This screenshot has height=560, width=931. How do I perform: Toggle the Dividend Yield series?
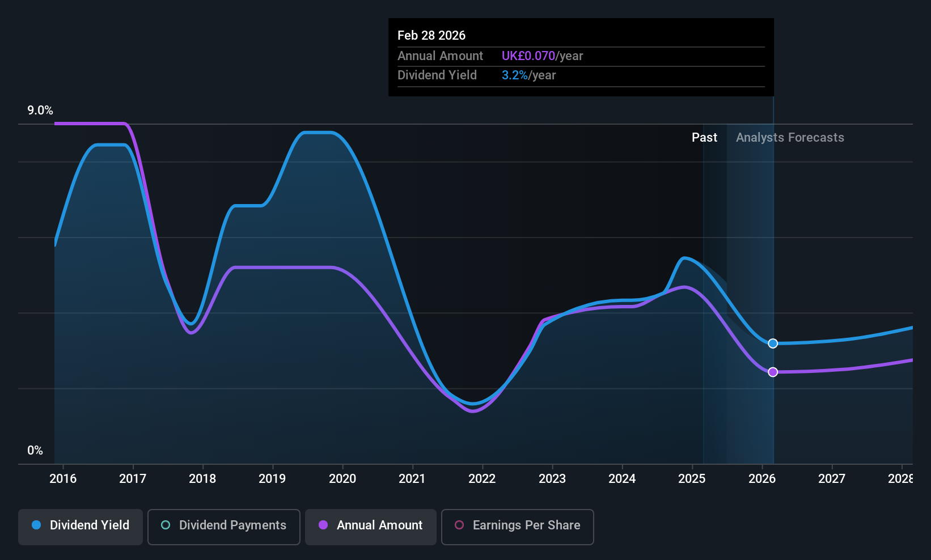pos(81,527)
